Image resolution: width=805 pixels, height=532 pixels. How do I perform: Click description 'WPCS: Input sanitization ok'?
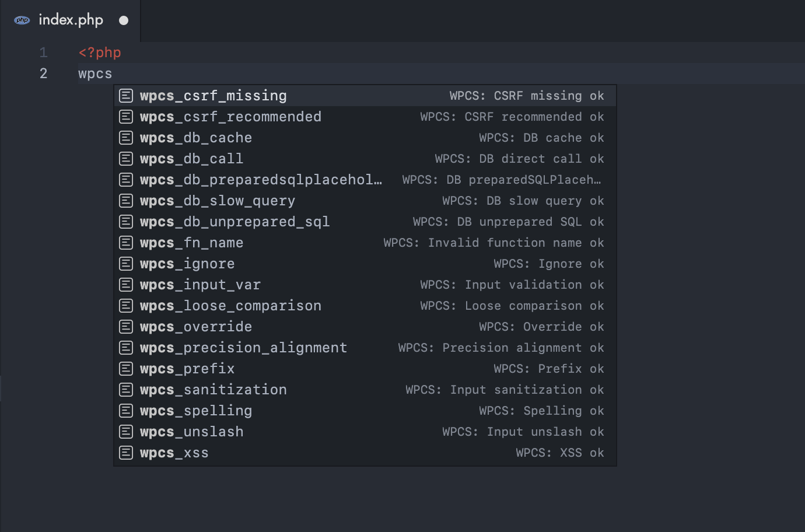point(505,390)
